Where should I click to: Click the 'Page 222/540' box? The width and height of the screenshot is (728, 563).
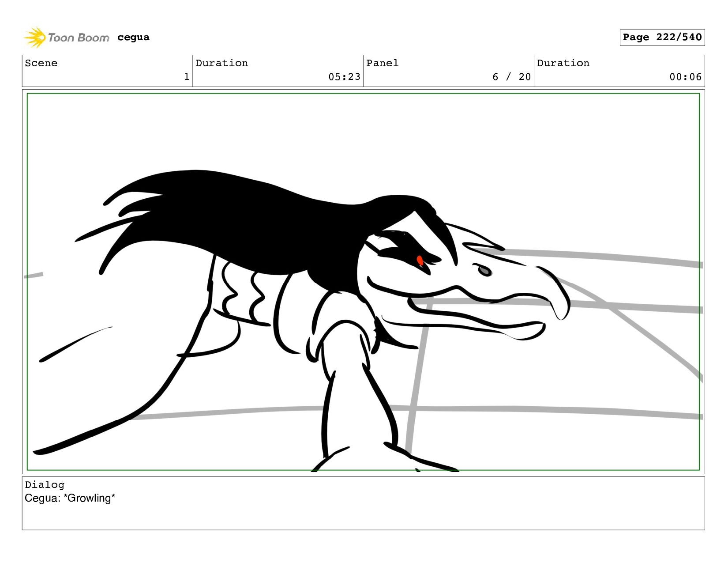[x=662, y=38]
